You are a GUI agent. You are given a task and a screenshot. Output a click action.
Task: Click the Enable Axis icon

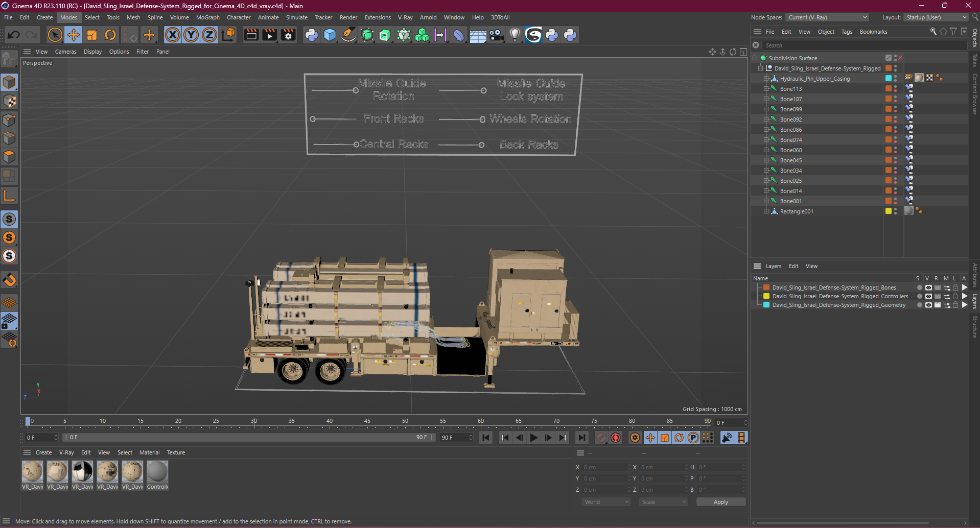click(x=9, y=196)
